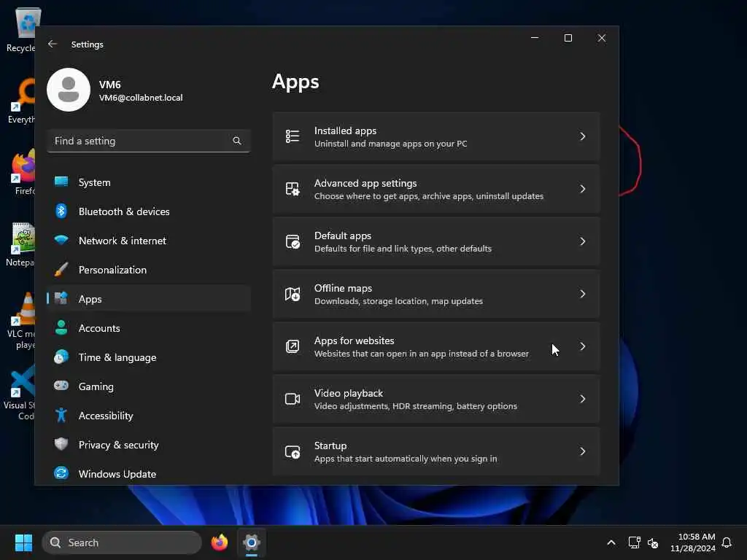Click the Apps for websites description text
Viewport: 747px width, 560px height.
[421, 354]
